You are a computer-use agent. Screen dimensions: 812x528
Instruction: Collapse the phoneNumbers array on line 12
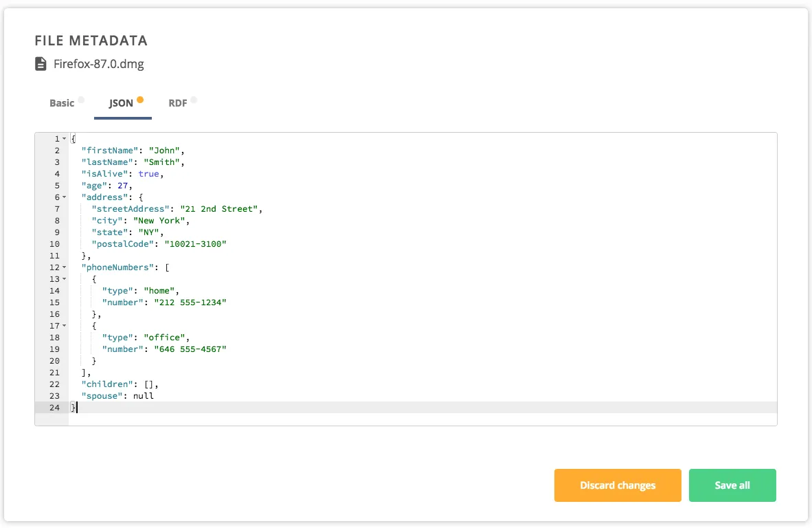point(63,267)
